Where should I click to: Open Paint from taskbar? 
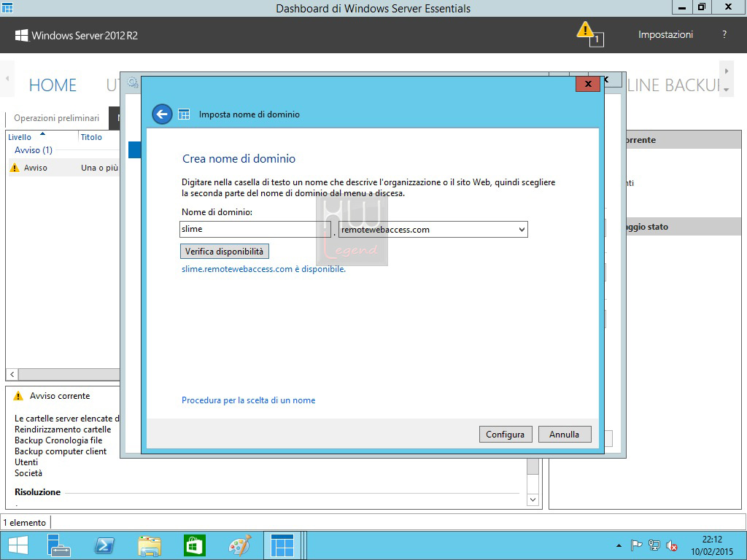239,545
